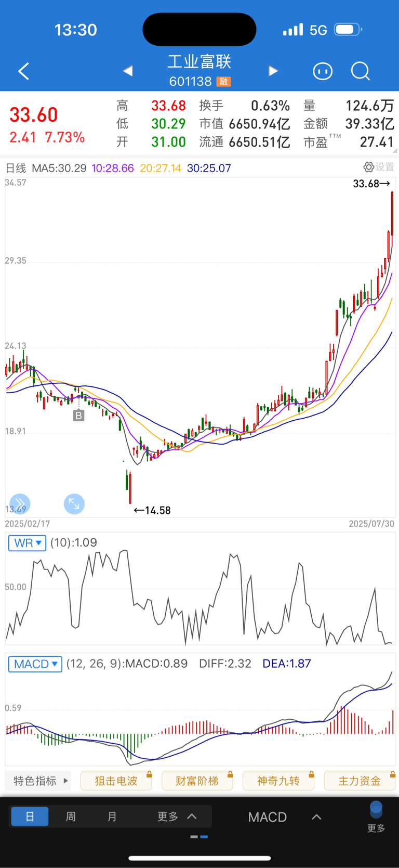399x868 pixels.
Task: Tap blue MA 30:25.07 label
Action: [209, 168]
